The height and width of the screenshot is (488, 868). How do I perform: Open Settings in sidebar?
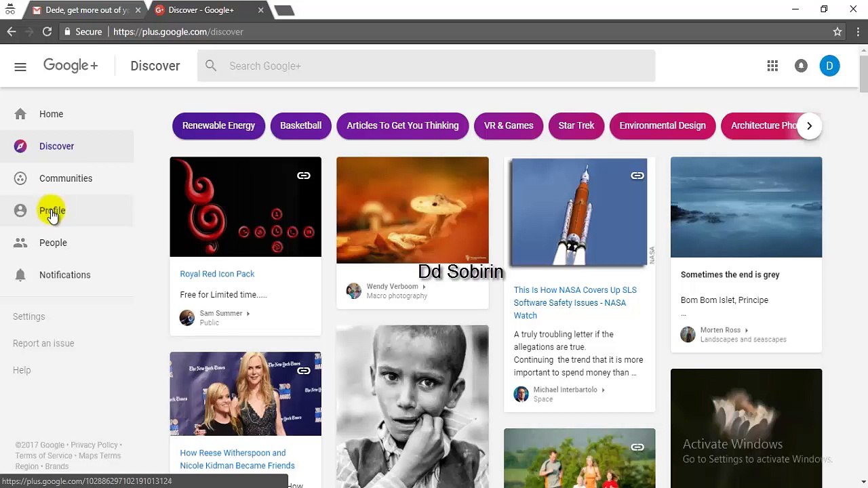click(28, 317)
